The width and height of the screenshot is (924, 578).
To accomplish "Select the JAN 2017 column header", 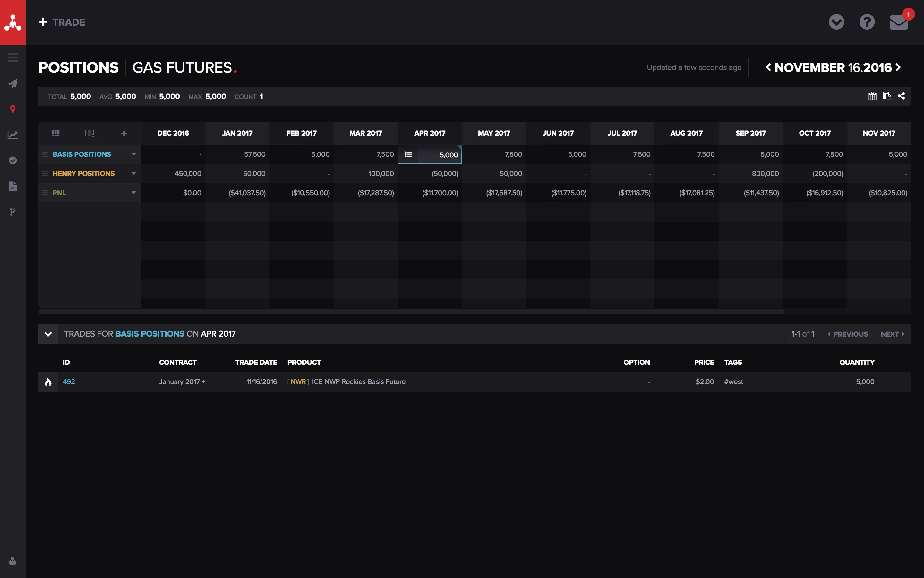I will 237,133.
